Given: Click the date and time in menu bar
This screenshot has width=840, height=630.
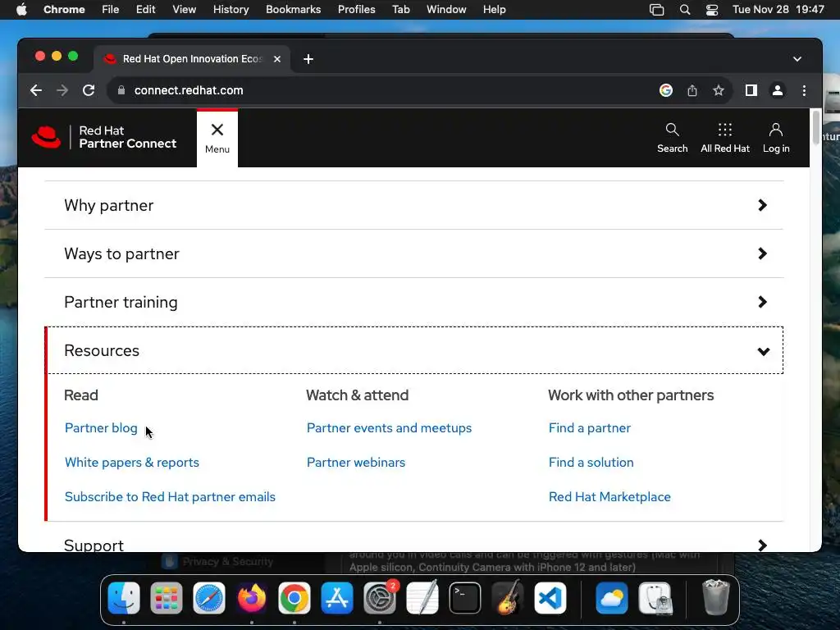Looking at the screenshot, I should click(x=778, y=10).
